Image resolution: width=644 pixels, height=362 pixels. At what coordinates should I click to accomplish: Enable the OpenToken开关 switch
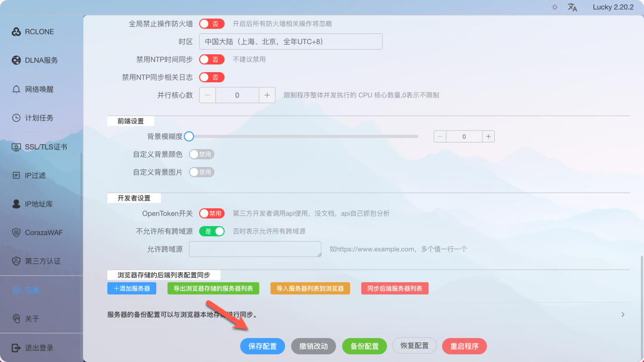point(212,214)
